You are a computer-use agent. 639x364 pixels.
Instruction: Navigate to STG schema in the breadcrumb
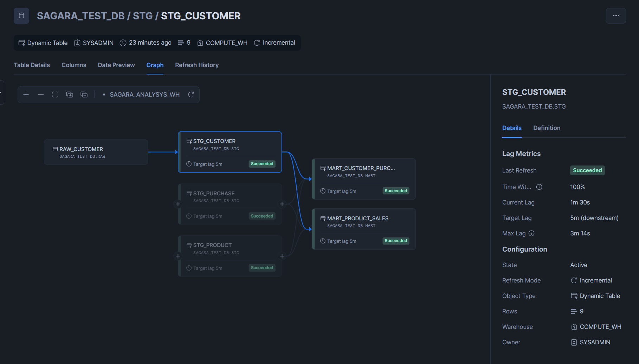coord(143,16)
